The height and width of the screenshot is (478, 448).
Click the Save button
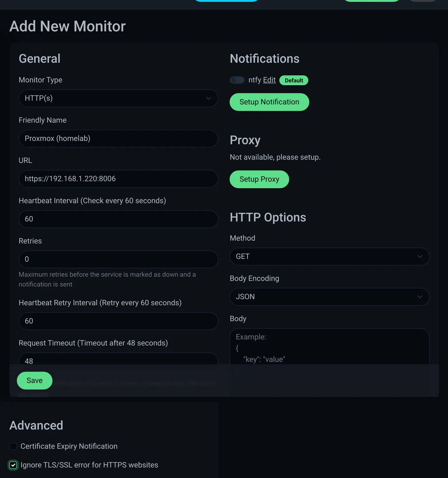click(x=35, y=381)
